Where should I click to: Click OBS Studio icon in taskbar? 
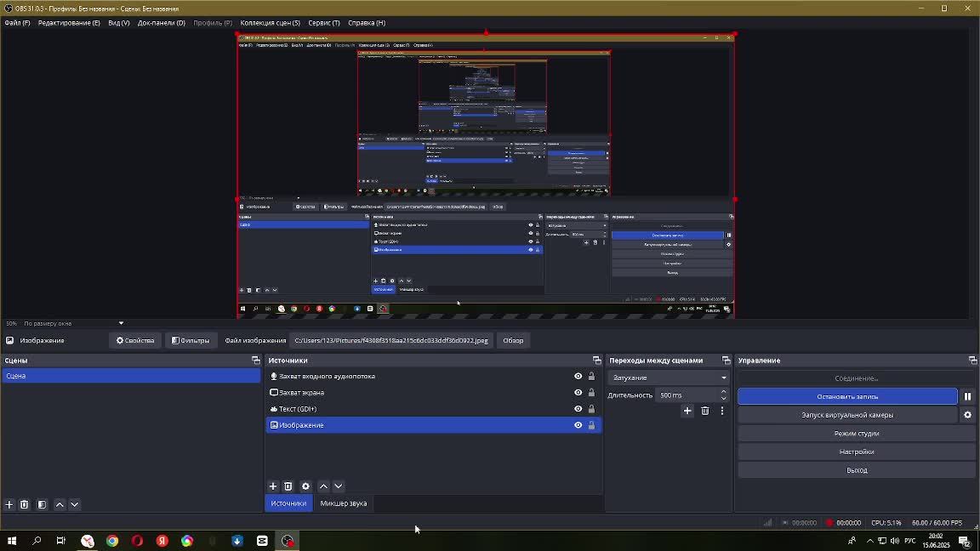click(x=288, y=541)
